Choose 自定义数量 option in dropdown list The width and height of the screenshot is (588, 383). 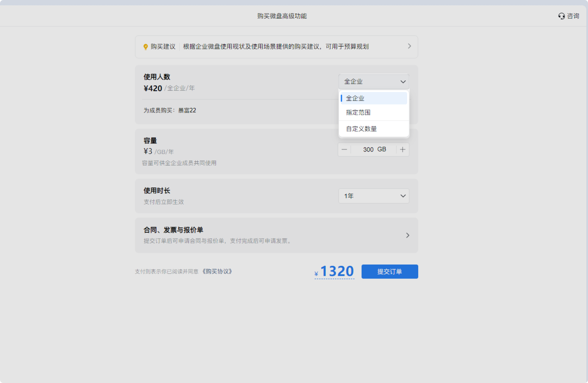373,129
